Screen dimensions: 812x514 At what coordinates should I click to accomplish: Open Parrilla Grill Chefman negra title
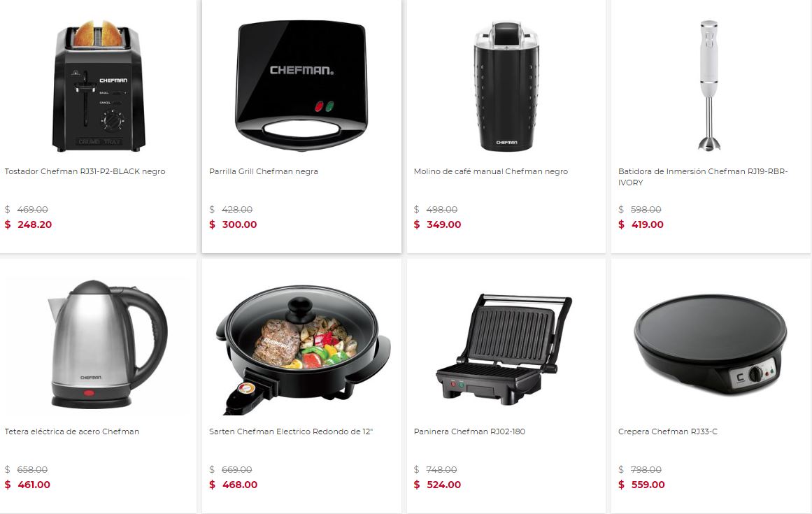tap(264, 171)
